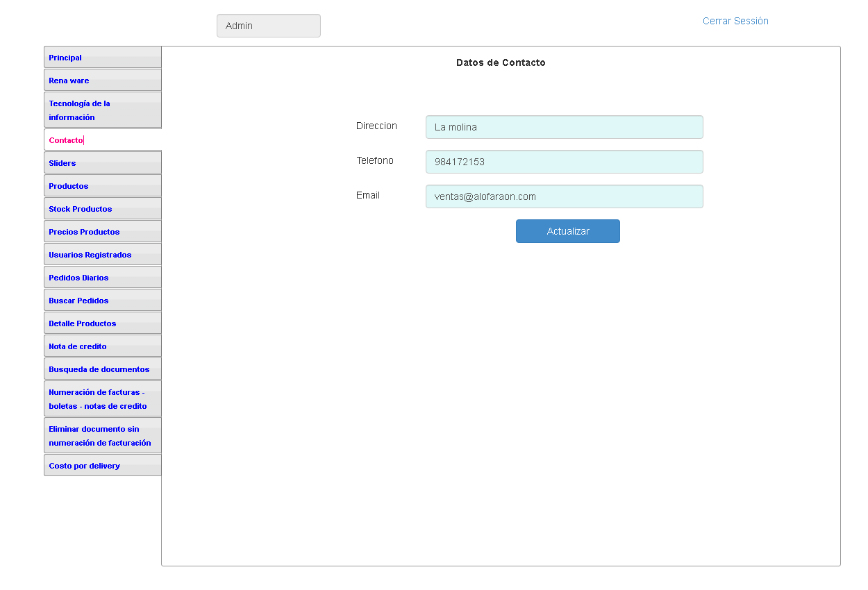Open Costo por delivery settings
Viewport: 868px width, 590px height.
point(84,466)
